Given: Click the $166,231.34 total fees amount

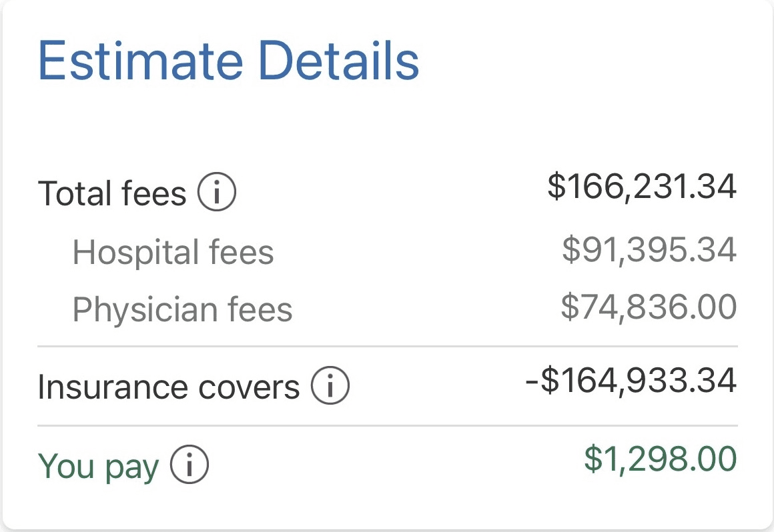Looking at the screenshot, I should tap(642, 187).
